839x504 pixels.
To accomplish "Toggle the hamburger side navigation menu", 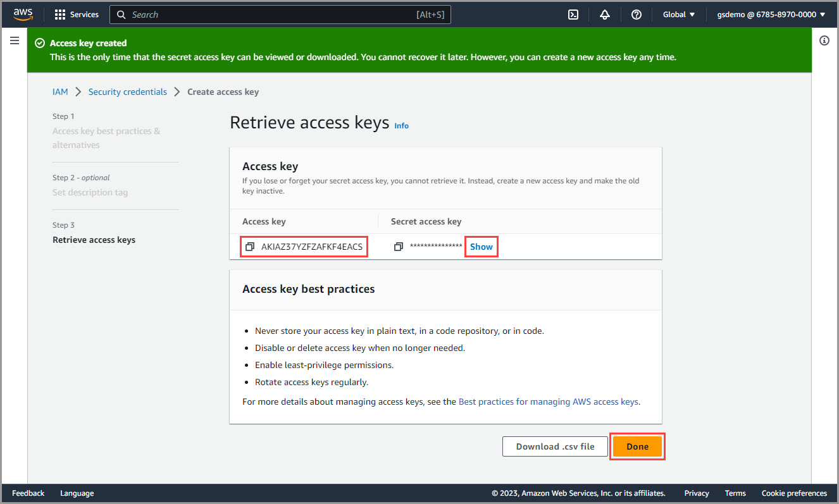I will [15, 40].
